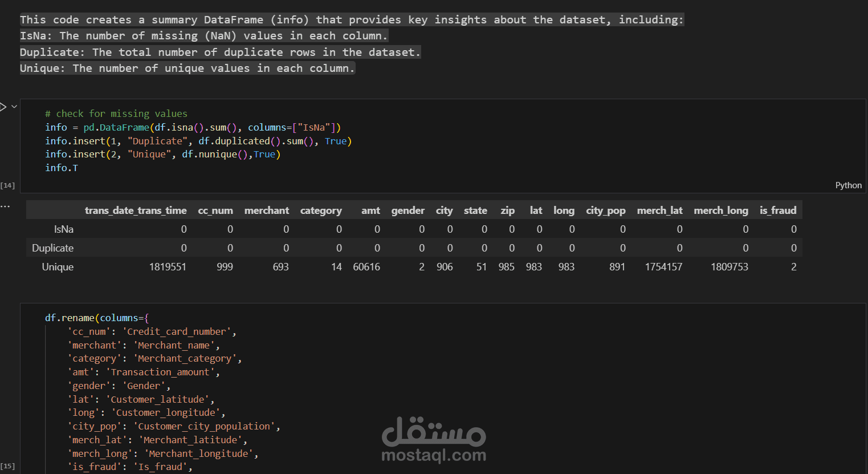Click unique value 693 under merchant

(280, 267)
